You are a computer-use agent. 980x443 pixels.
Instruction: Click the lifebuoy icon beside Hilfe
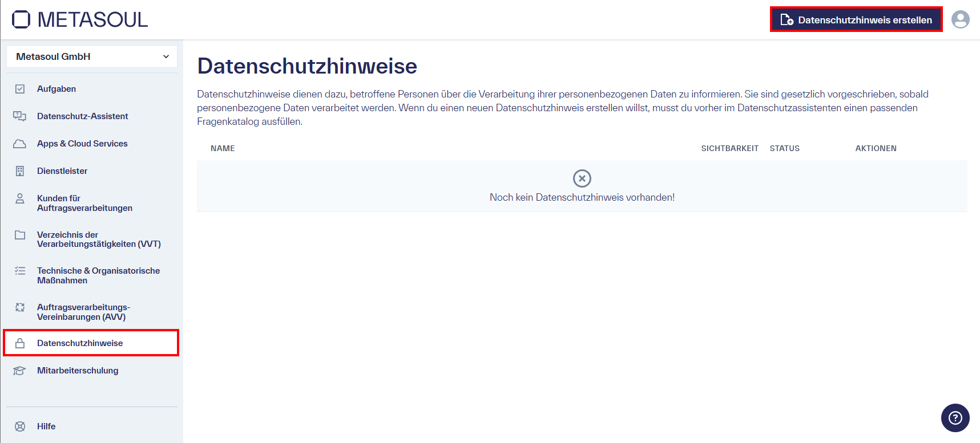(20, 426)
